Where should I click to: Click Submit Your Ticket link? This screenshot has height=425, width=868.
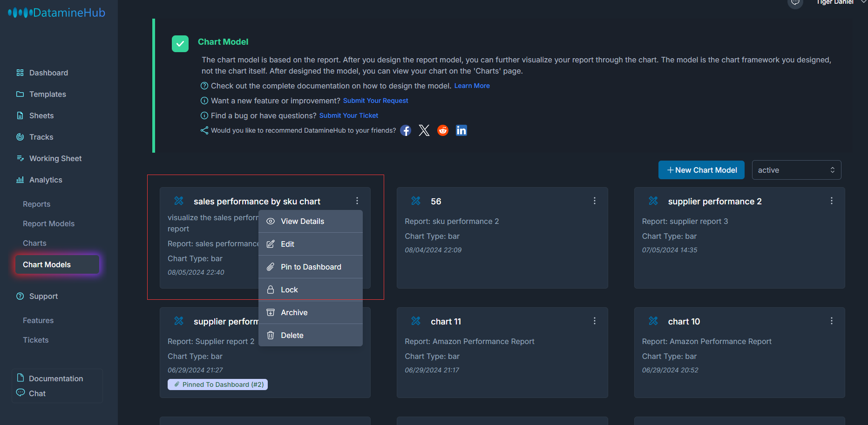tap(348, 115)
